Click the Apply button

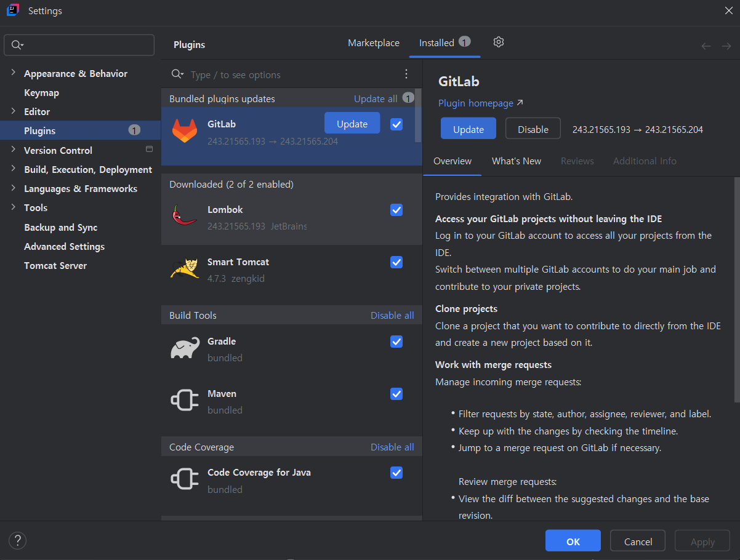702,541
